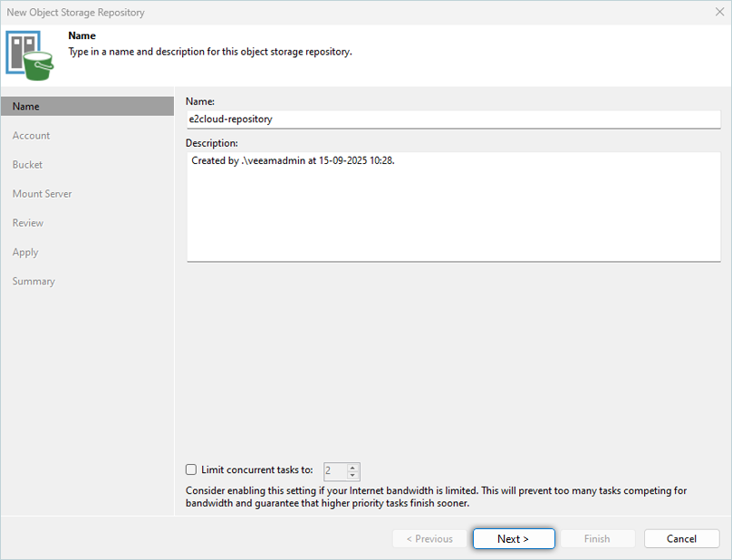Viewport: 732px width, 560px height.
Task: Click the Limit concurrent tasks to label
Action: (x=257, y=469)
